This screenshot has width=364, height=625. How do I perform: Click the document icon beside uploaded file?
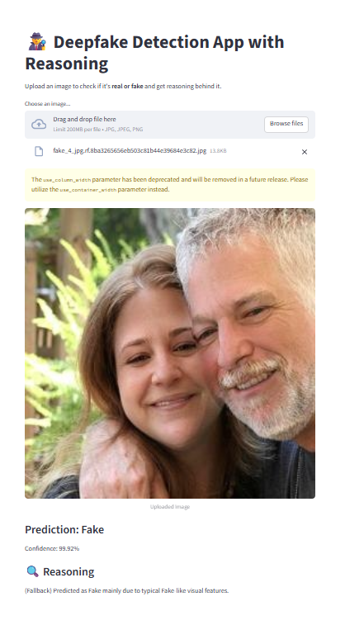tap(39, 151)
